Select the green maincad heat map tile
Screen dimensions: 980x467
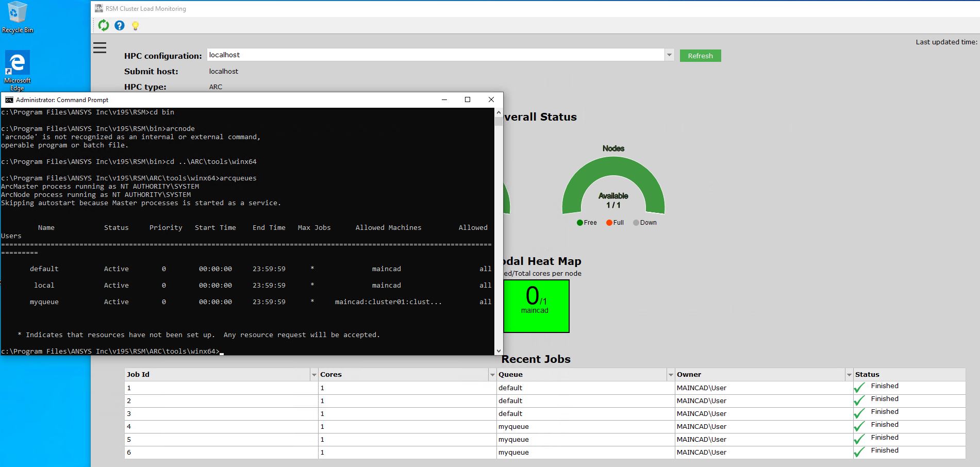coord(536,306)
